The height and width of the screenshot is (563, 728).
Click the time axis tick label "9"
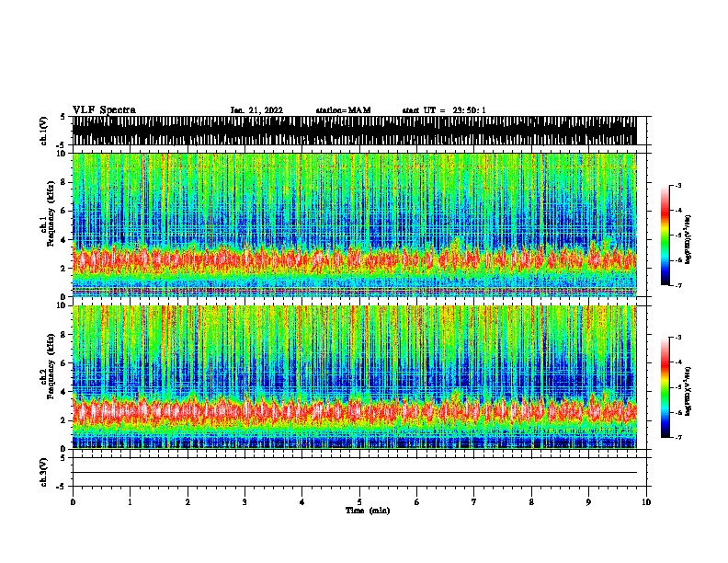point(588,502)
